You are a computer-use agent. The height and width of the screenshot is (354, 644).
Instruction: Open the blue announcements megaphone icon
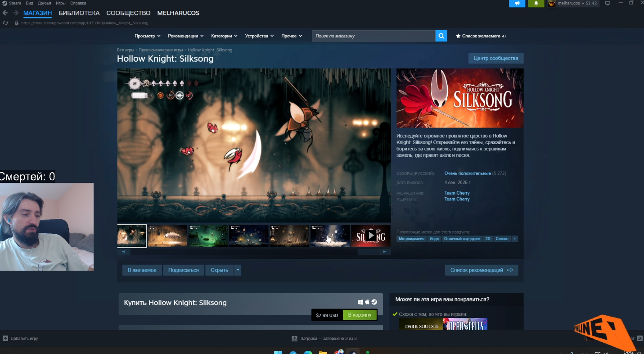coord(517,4)
